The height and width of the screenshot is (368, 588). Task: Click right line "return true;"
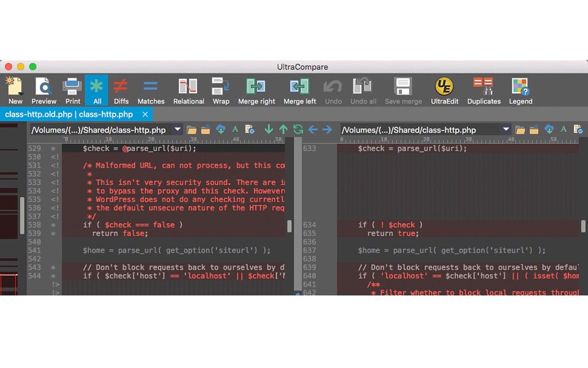[393, 233]
